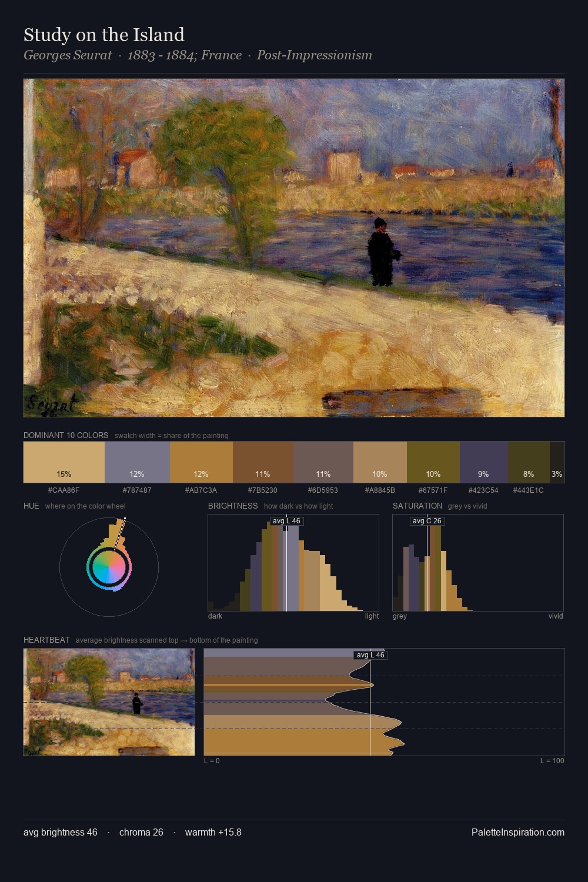Screen dimensions: 588x882
Task: Click the hex code '#7B5230' text
Action: click(263, 490)
